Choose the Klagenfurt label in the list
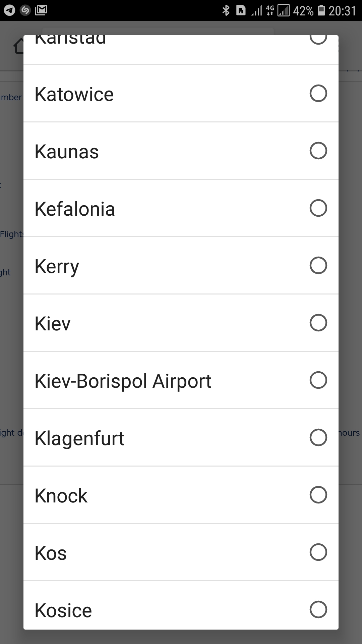The image size is (362, 644). click(79, 438)
